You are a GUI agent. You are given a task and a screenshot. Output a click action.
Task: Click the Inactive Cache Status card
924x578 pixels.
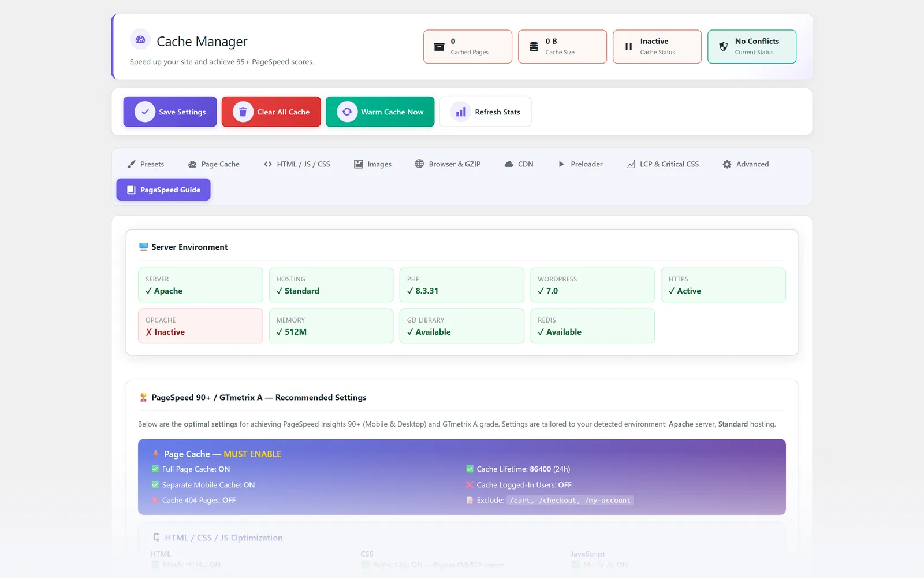click(657, 47)
